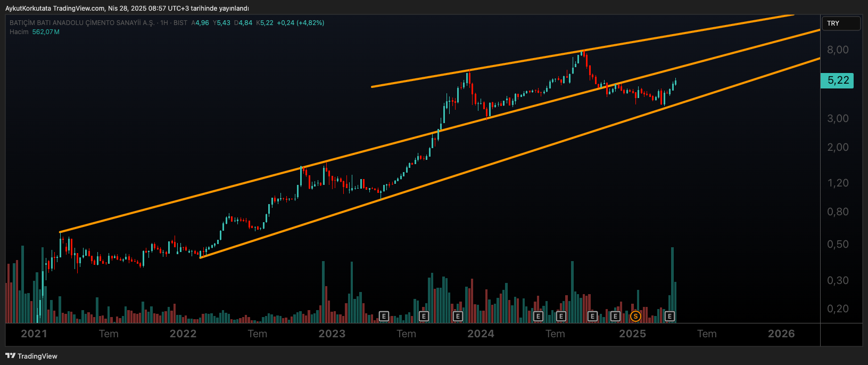Click the TradingView logo at bottom left
Viewport: 868px width, 365px height.
tap(31, 356)
